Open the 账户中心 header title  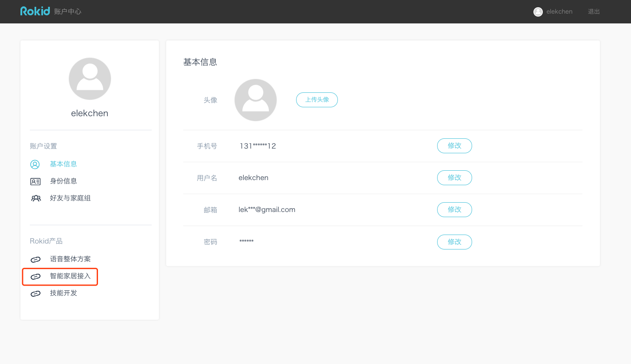click(68, 11)
